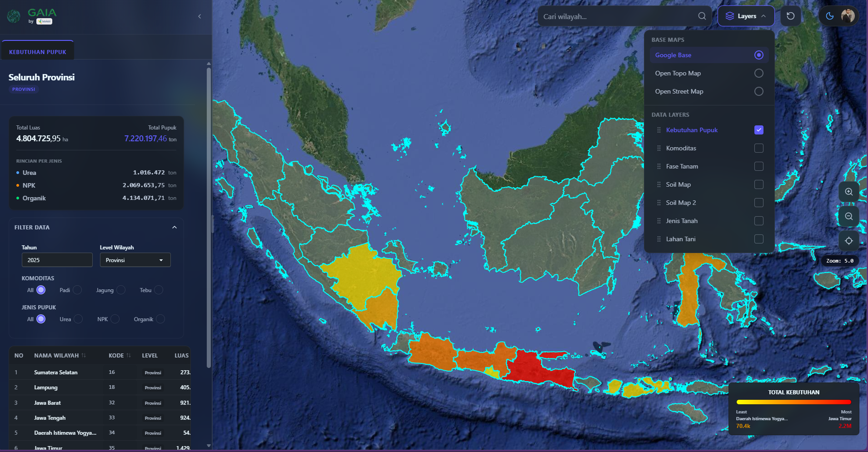868x452 pixels.
Task: Toggle dark mode moon icon
Action: (830, 16)
